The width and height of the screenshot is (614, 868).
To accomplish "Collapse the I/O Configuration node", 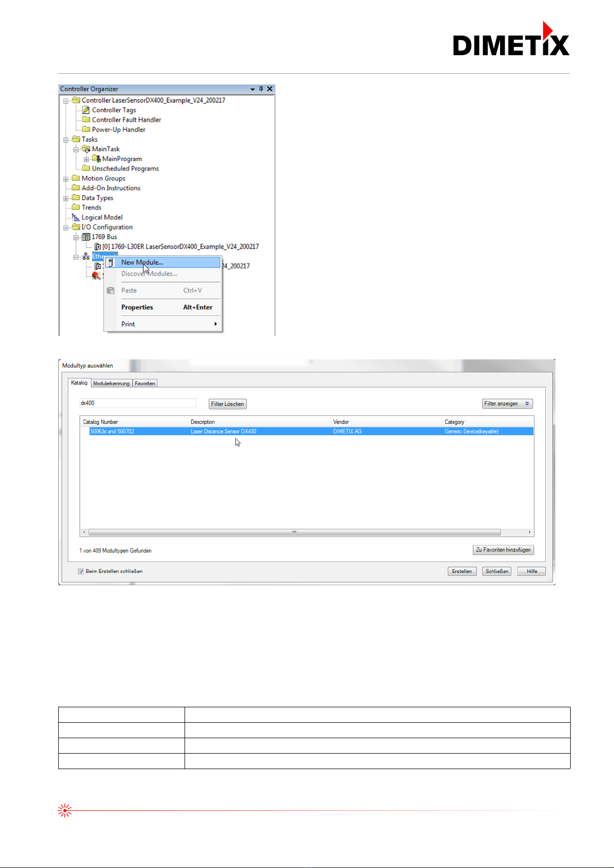I will click(x=66, y=228).
